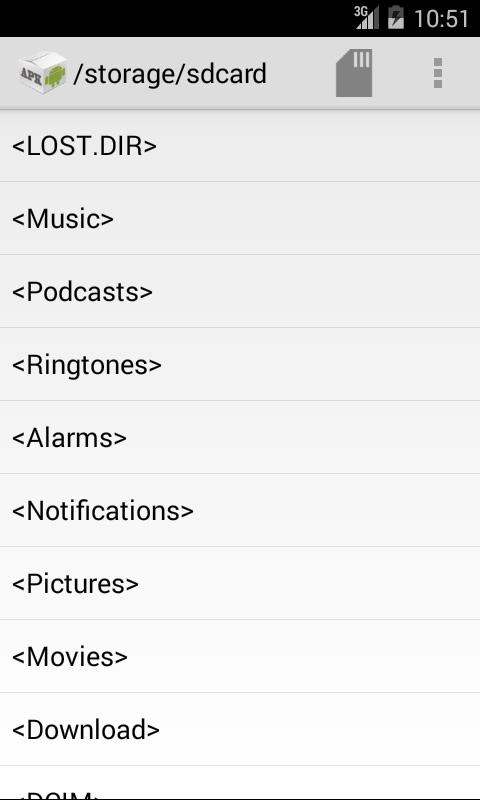Open the Pictures folder
Screen dimensions: 480x800
240,583
